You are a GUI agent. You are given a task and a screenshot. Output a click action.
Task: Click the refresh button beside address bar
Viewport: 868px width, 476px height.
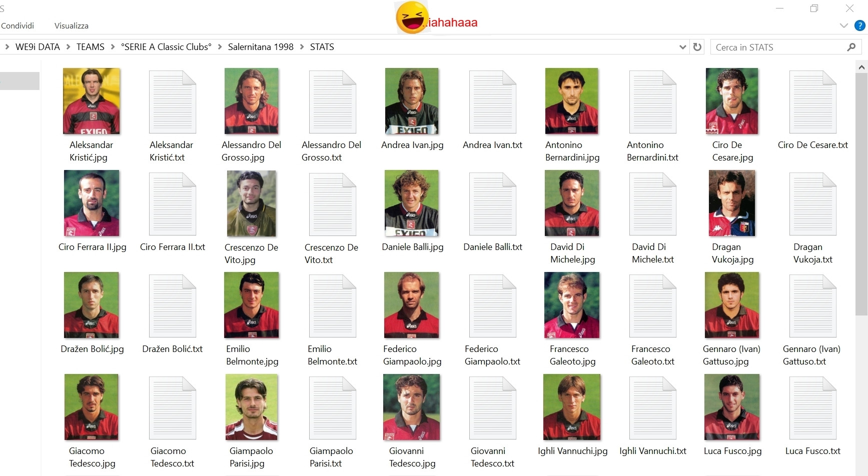click(x=697, y=47)
